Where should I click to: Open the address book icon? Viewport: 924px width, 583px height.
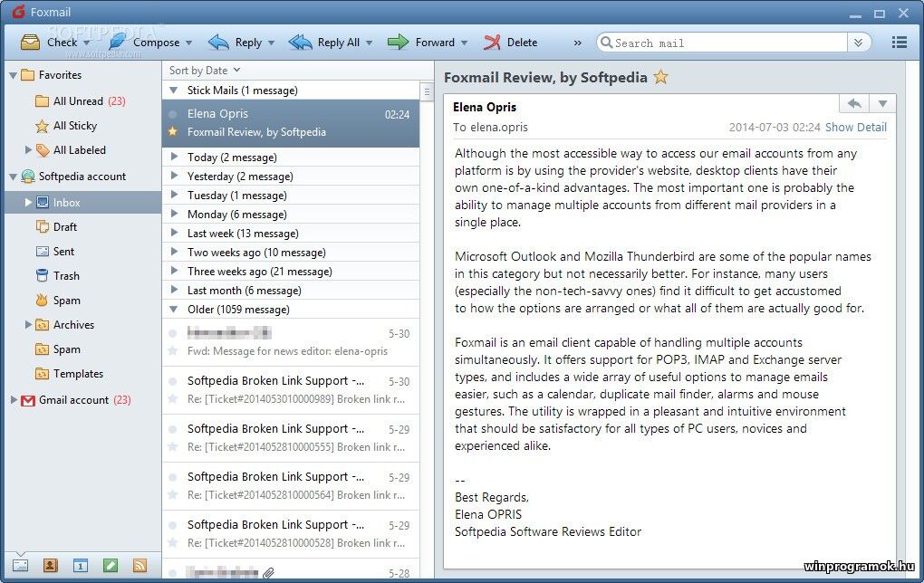click(x=51, y=566)
